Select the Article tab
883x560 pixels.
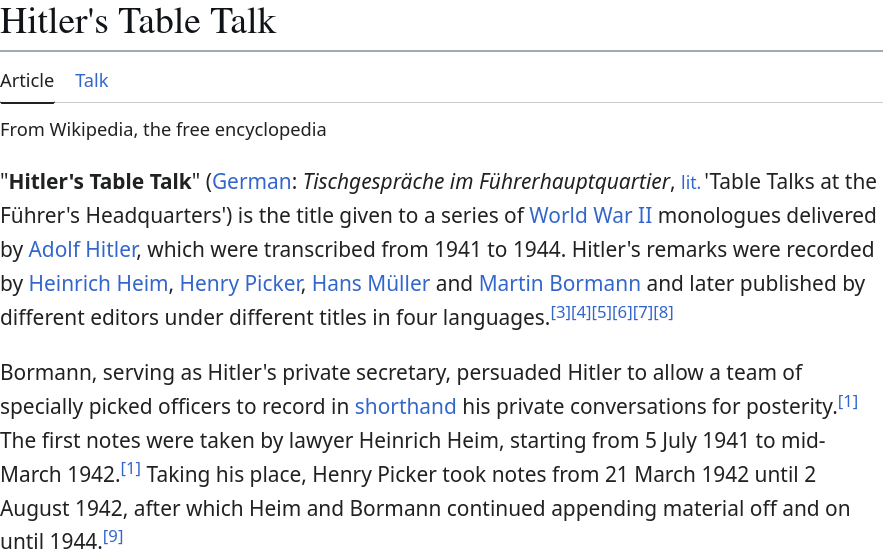[x=27, y=81]
